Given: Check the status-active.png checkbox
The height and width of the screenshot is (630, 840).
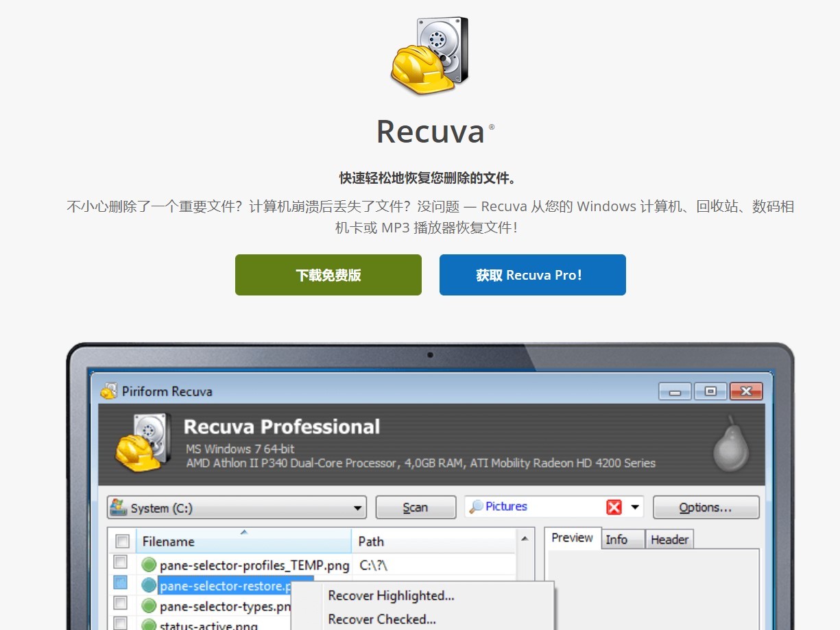Looking at the screenshot, I should pos(121,624).
